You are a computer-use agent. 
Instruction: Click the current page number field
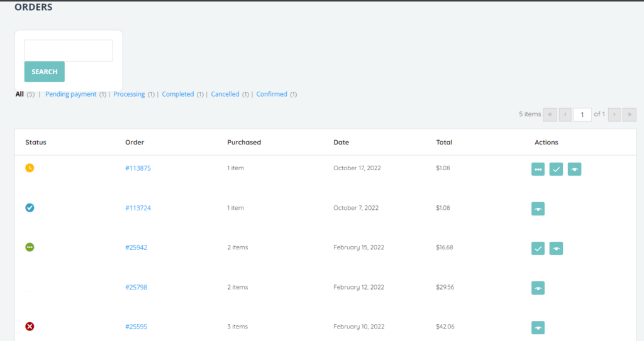[x=582, y=114]
